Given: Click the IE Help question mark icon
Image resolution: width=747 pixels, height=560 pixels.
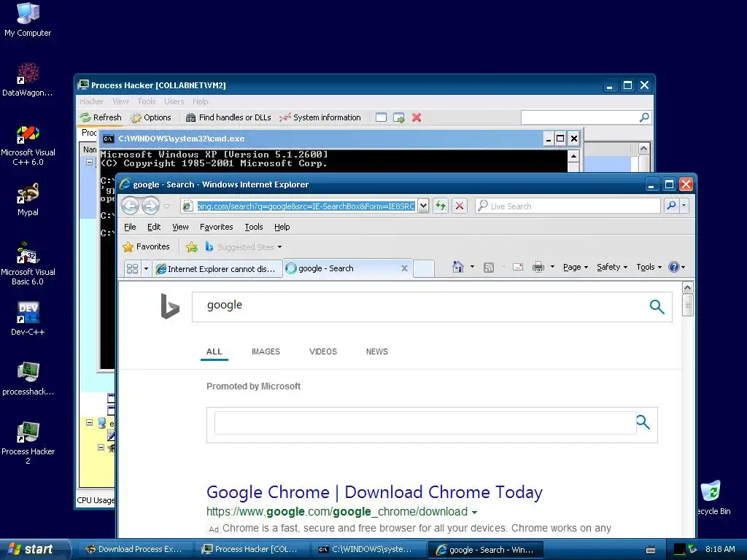Looking at the screenshot, I should pos(673,267).
